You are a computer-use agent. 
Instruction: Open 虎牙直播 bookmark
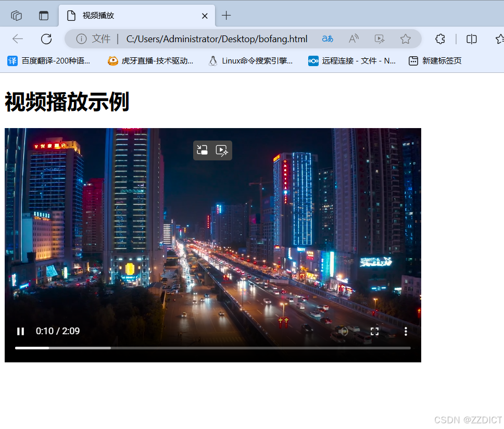(150, 61)
